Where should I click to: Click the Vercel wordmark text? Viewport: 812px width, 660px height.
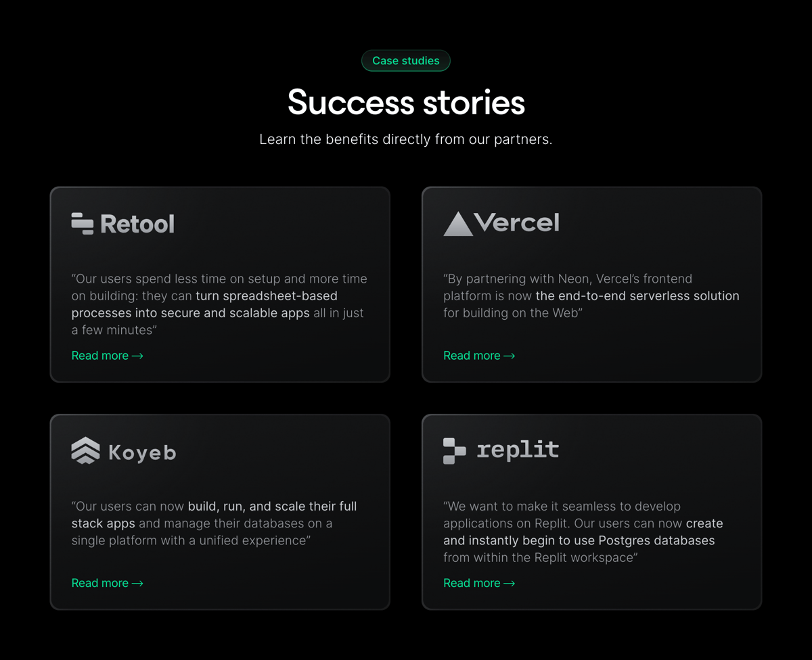518,223
